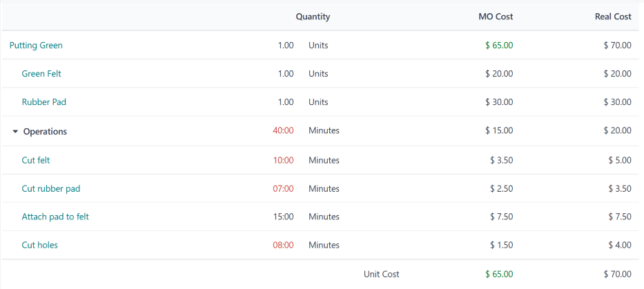Image resolution: width=644 pixels, height=289 pixels.
Task: Click the 08:00 duration for Cut holes
Action: 283,245
